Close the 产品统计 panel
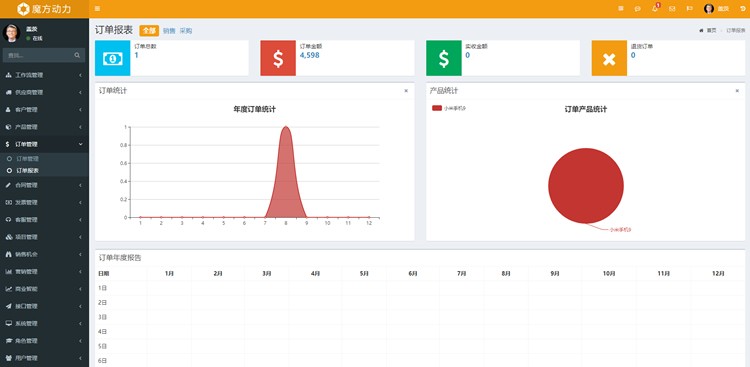Screen dimensions: 750x367 (737, 91)
